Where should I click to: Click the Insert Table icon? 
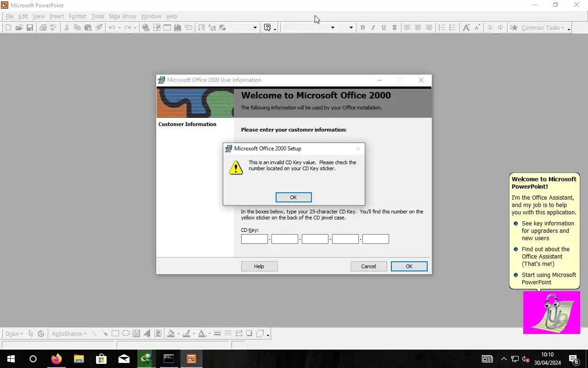(167, 28)
